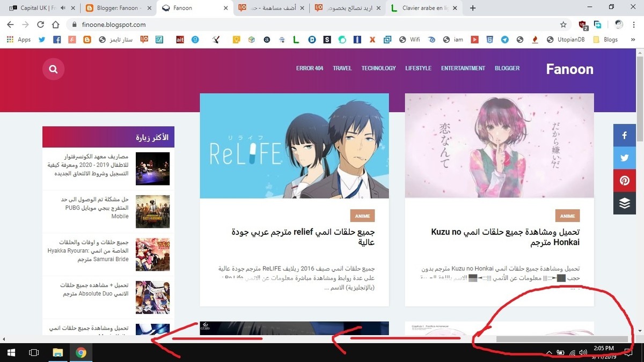The width and height of the screenshot is (644, 362).
Task: Open TECHNOLOGY nav menu item
Action: pos(378,68)
